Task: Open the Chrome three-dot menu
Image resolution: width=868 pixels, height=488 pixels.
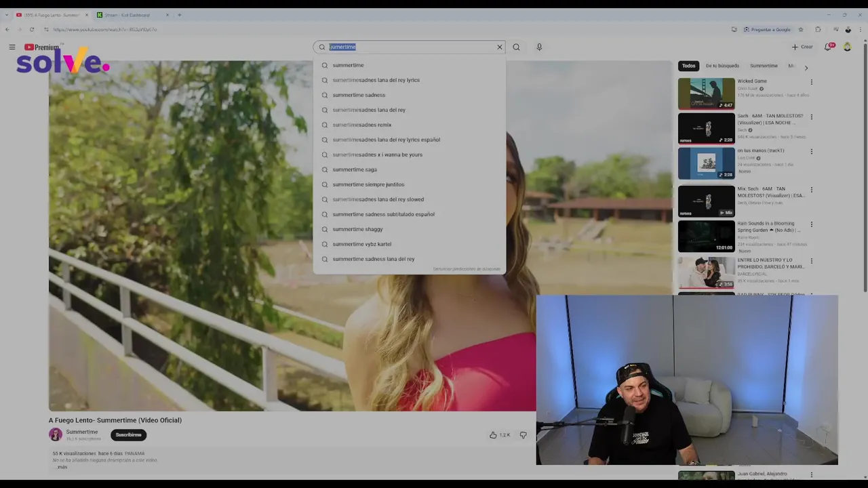Action: click(x=861, y=29)
